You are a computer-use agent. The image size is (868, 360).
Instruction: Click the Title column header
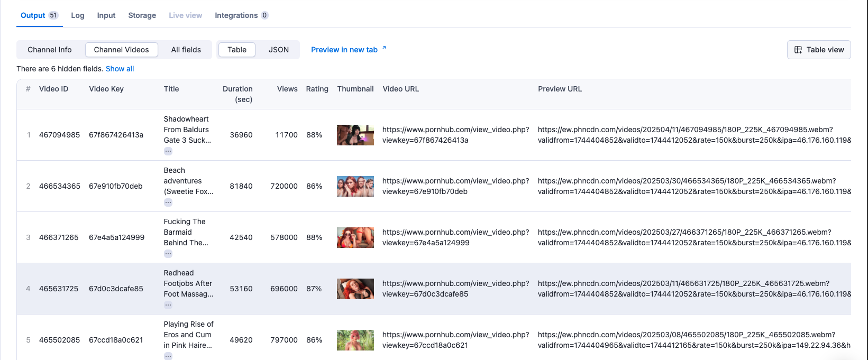[171, 89]
